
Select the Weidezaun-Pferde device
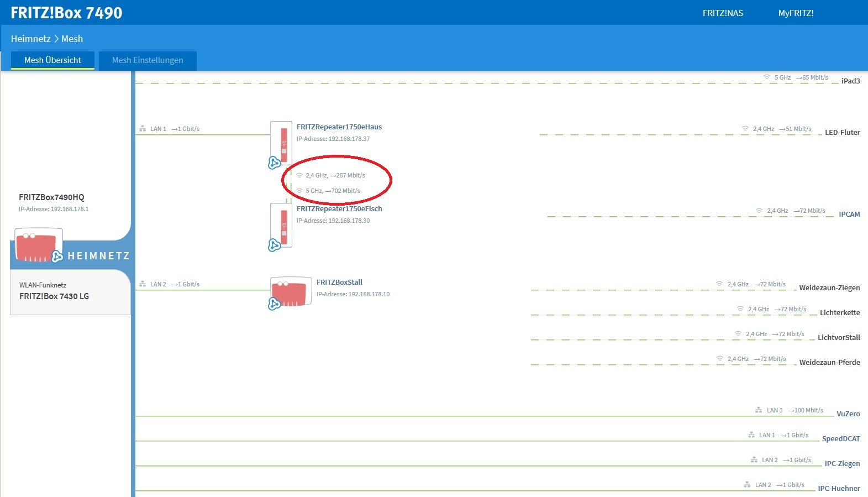click(829, 362)
